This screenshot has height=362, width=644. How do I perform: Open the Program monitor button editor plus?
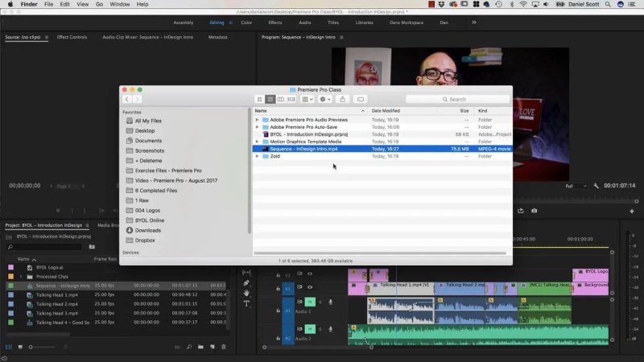tap(632, 211)
